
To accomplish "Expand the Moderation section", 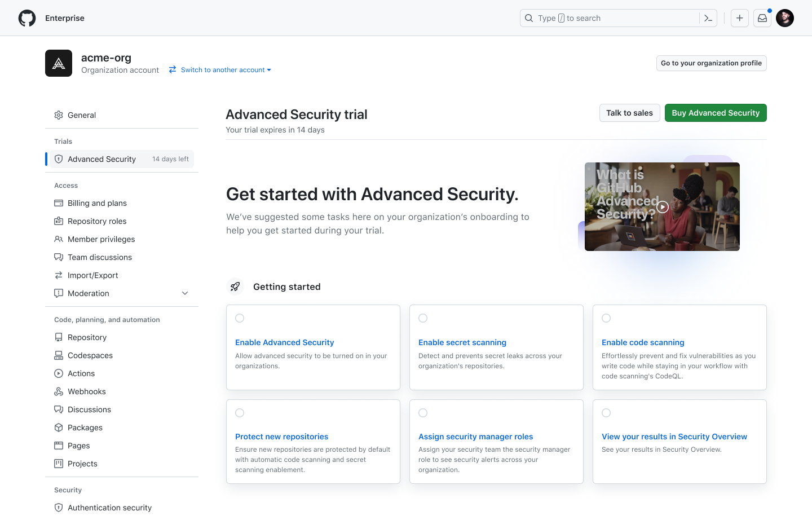I will point(185,293).
